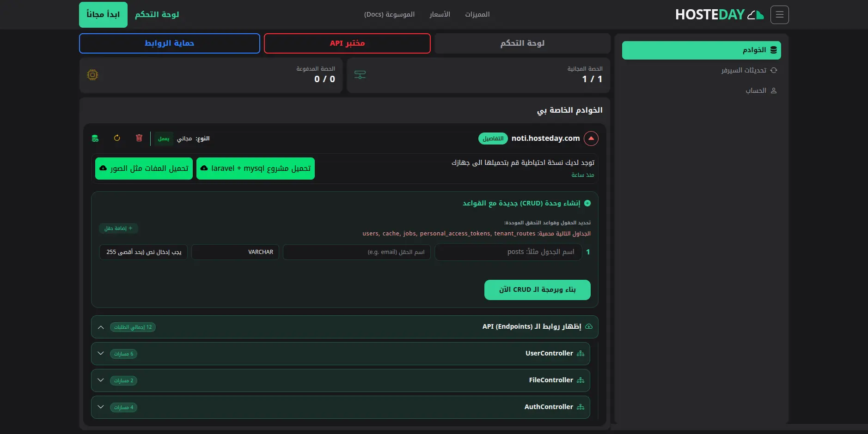Click the منذ ساعة backup timestamp
This screenshot has height=434, width=868.
583,175
